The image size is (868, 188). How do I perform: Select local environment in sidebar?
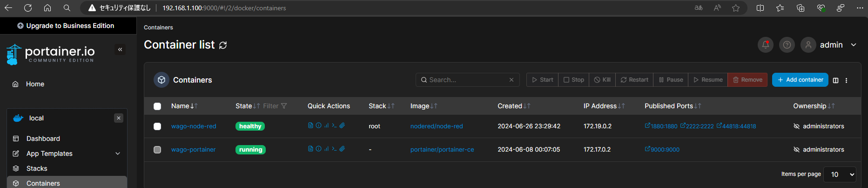pyautogui.click(x=36, y=118)
